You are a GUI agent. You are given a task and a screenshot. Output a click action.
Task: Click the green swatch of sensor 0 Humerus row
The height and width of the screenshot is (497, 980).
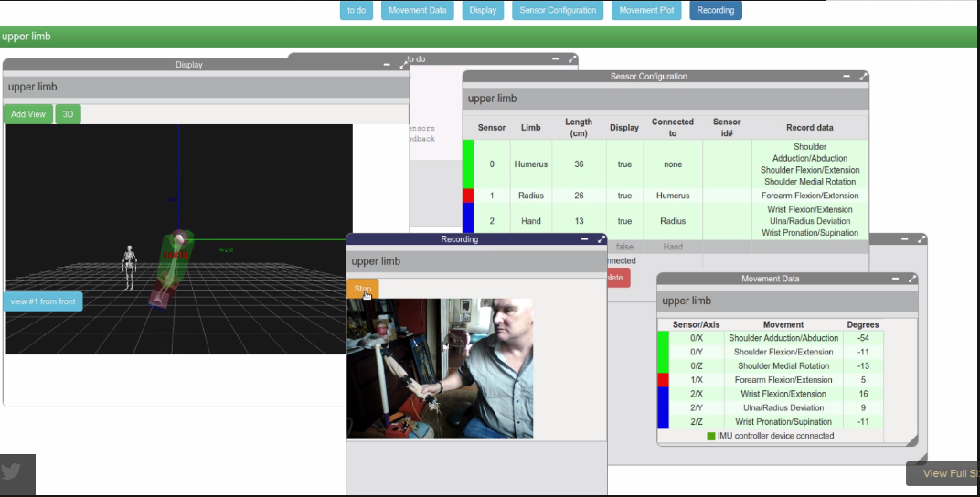click(468, 164)
